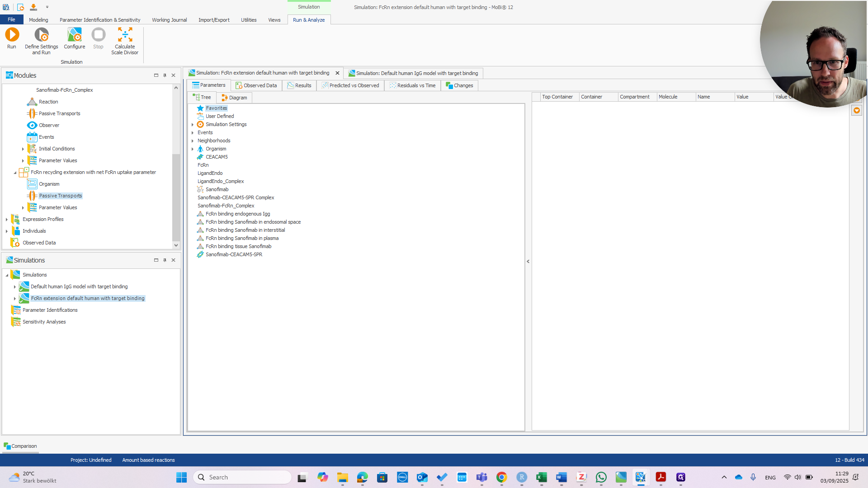
Task: Pin the Simulations panel
Action: tap(165, 260)
